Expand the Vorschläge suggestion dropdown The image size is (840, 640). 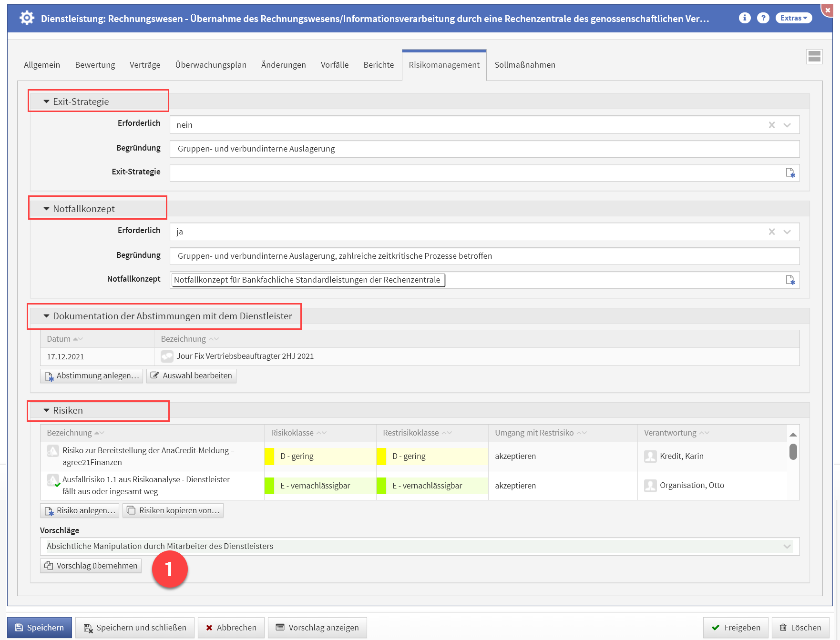click(787, 546)
